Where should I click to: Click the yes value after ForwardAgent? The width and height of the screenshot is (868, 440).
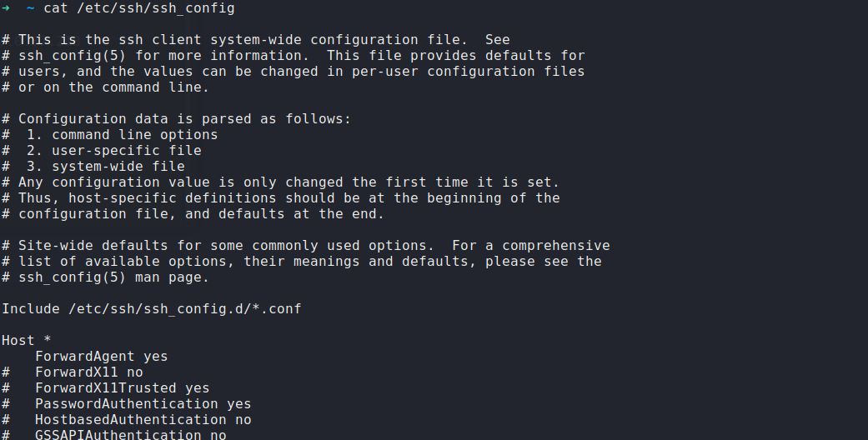pos(156,357)
